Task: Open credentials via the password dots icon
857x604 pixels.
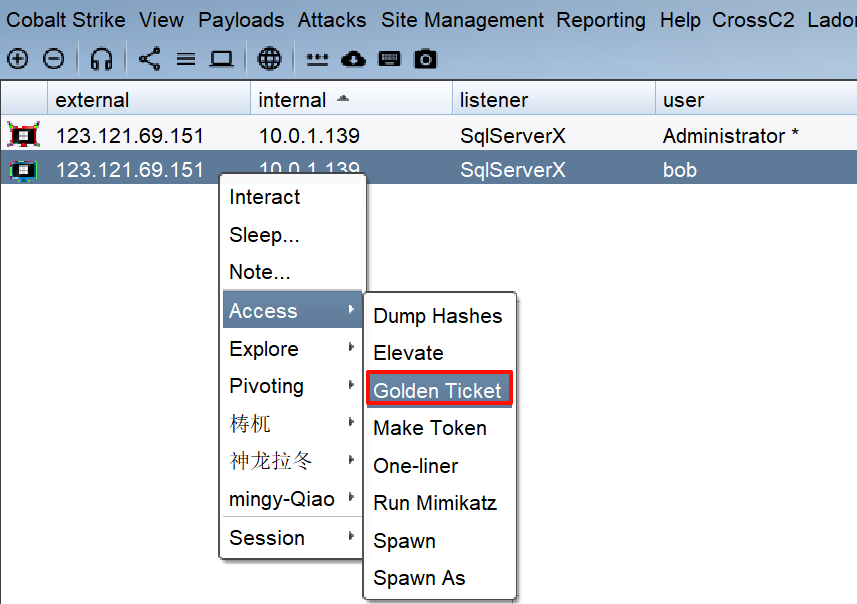Action: point(317,59)
